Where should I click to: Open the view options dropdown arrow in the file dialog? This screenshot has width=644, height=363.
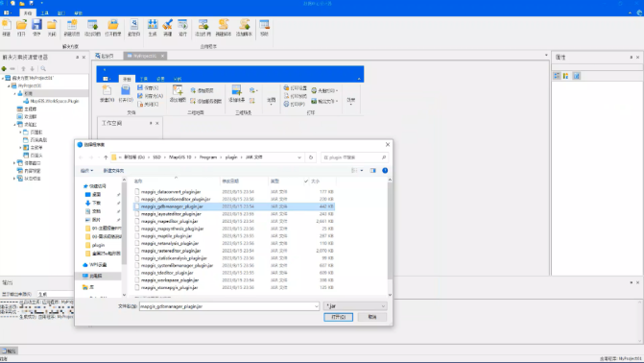(362, 171)
